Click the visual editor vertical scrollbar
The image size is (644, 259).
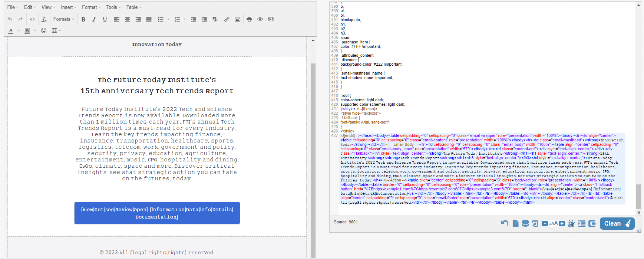coord(313,156)
